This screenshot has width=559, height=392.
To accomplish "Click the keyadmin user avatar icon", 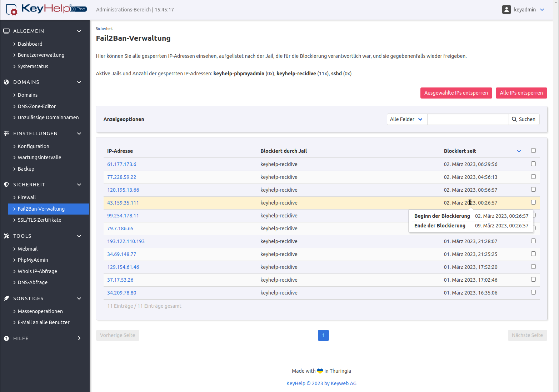I will click(506, 10).
